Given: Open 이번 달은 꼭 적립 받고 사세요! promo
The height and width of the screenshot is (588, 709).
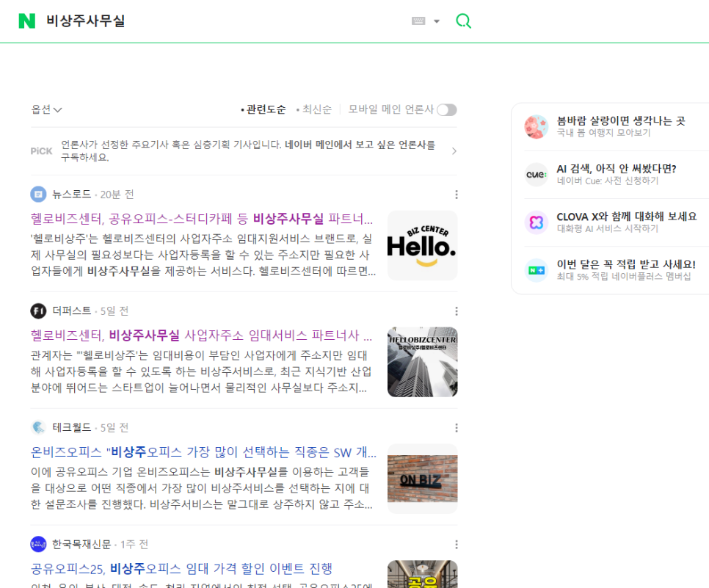Looking at the screenshot, I should point(626,264).
